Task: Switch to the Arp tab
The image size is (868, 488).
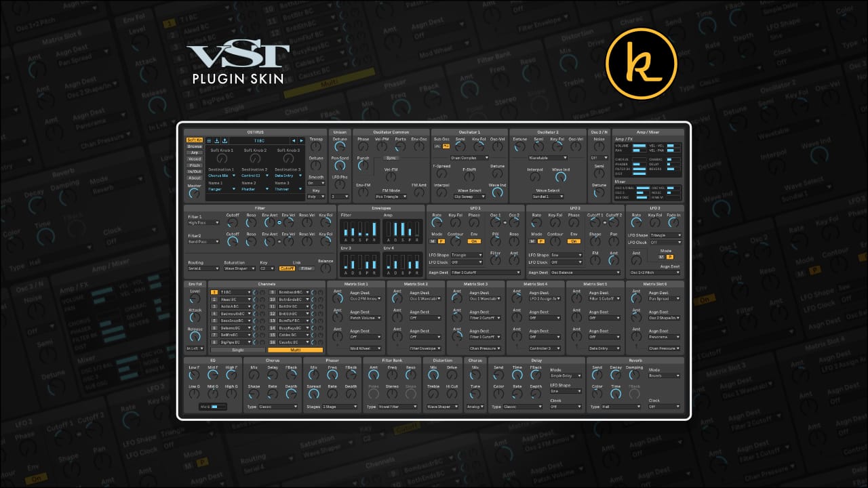Action: pyautogui.click(x=195, y=152)
